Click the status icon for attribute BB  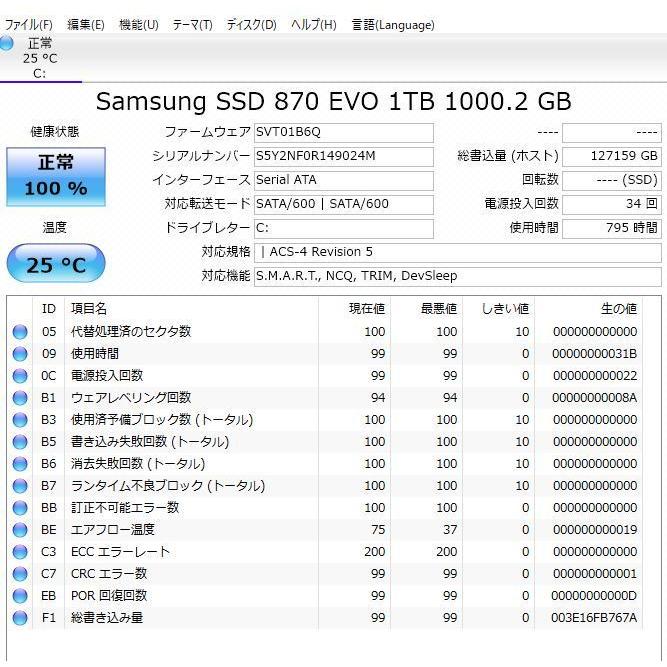pos(20,508)
